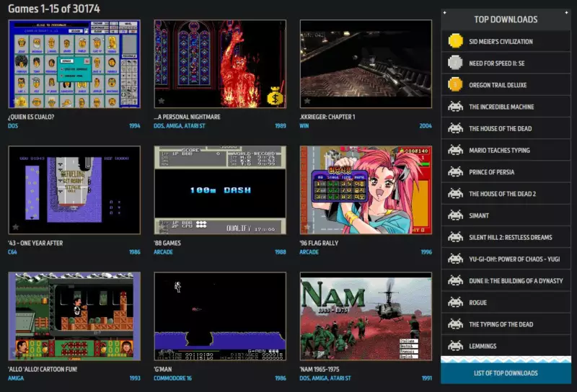Click the star on A Personal Nightmare thumbnail
The image size is (577, 392).
[x=162, y=101]
